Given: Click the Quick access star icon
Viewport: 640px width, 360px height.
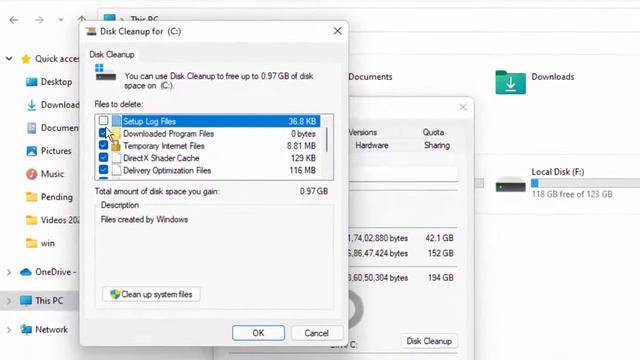Looking at the screenshot, I should click(x=26, y=59).
